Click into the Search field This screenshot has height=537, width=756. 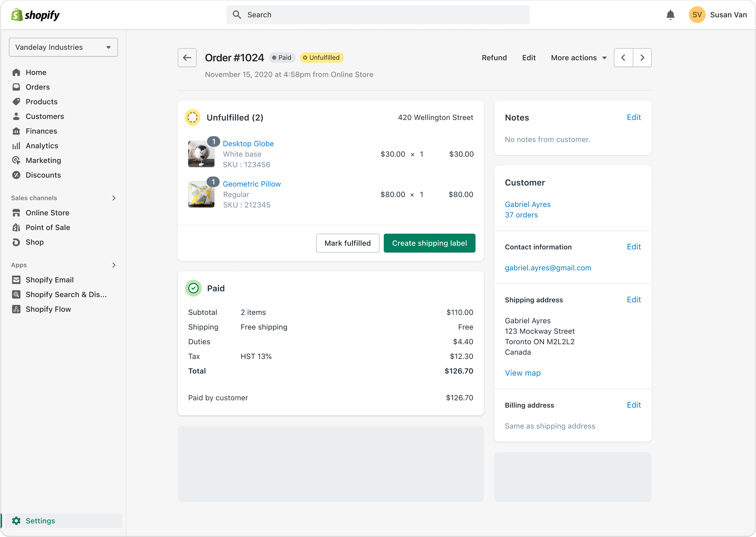click(377, 15)
